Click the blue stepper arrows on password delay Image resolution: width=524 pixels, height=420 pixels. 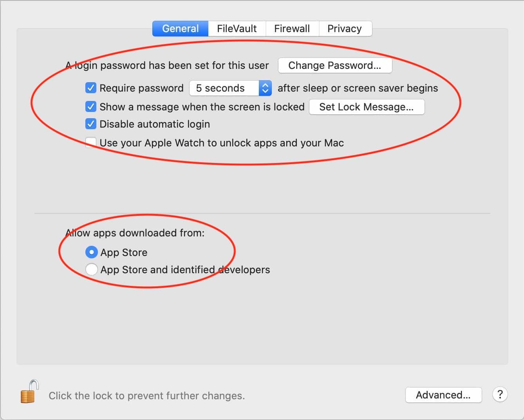pos(265,88)
